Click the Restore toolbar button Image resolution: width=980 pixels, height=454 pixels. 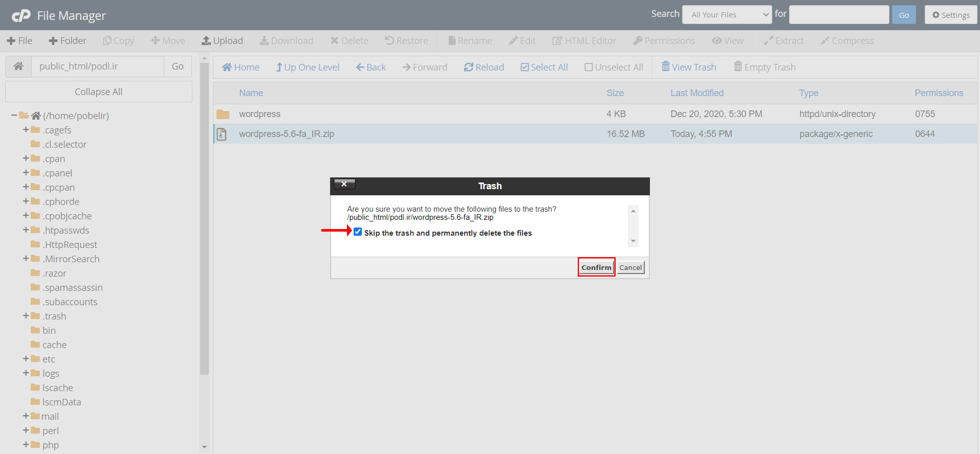(407, 41)
